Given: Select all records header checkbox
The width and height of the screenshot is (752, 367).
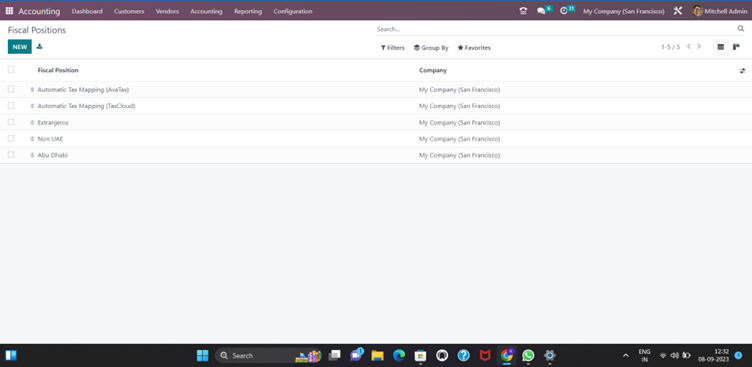Looking at the screenshot, I should tap(11, 70).
